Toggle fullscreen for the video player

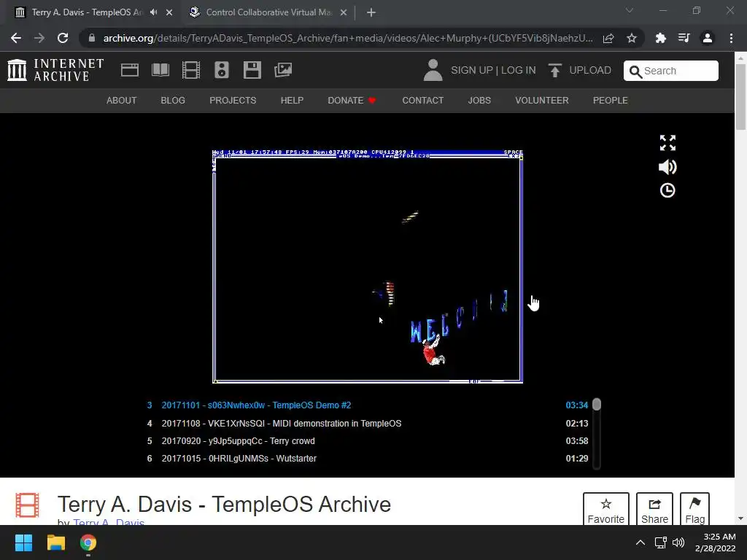tap(667, 142)
